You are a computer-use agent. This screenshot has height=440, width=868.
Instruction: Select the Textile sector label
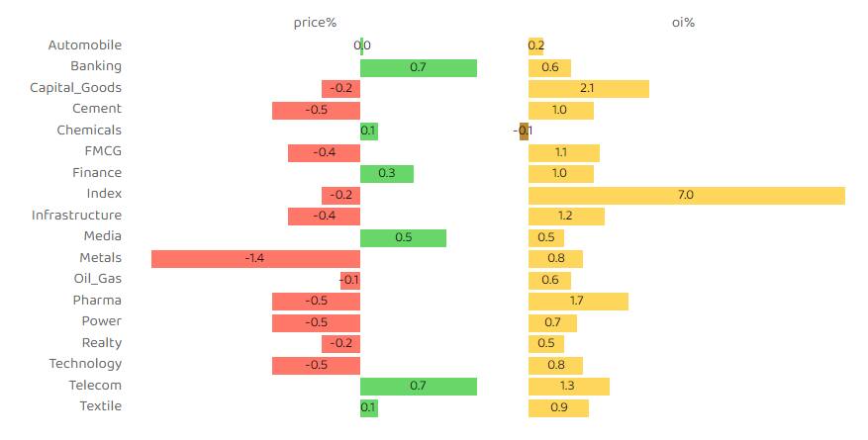100,406
